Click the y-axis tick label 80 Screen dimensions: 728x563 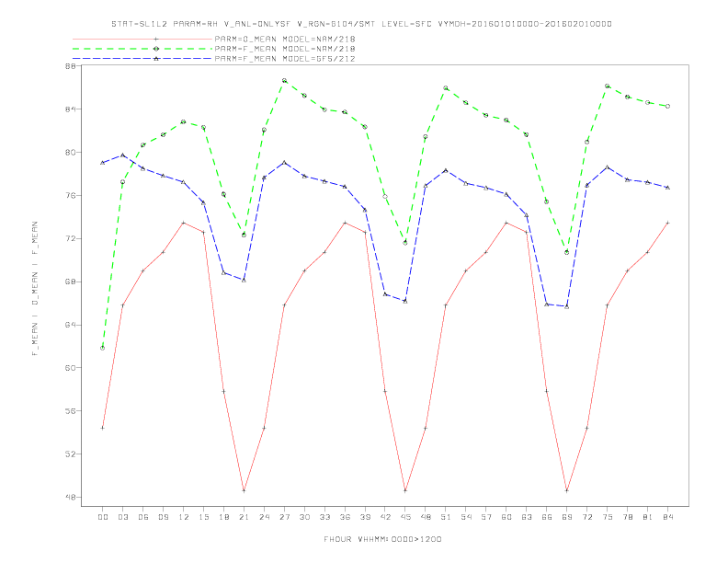tap(71, 153)
